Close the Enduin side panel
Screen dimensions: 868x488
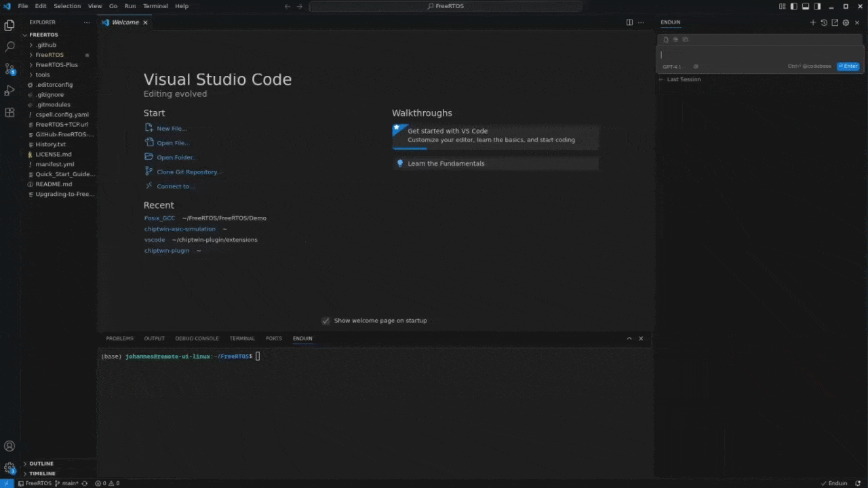point(857,22)
